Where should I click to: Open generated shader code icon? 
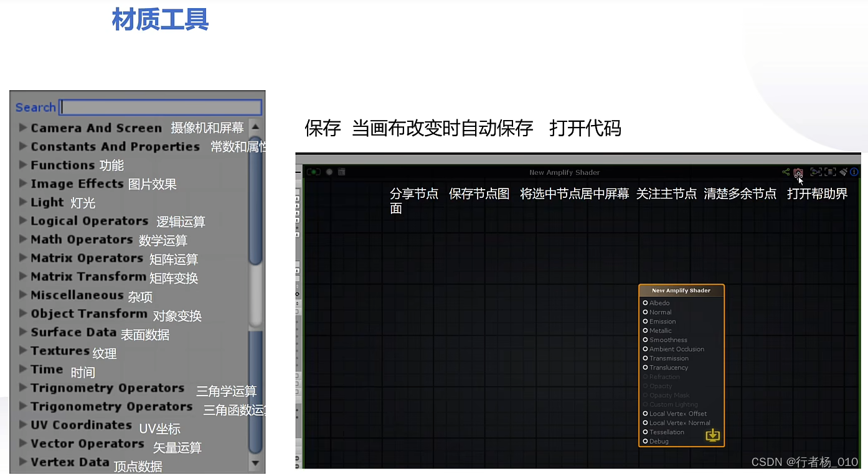point(341,172)
